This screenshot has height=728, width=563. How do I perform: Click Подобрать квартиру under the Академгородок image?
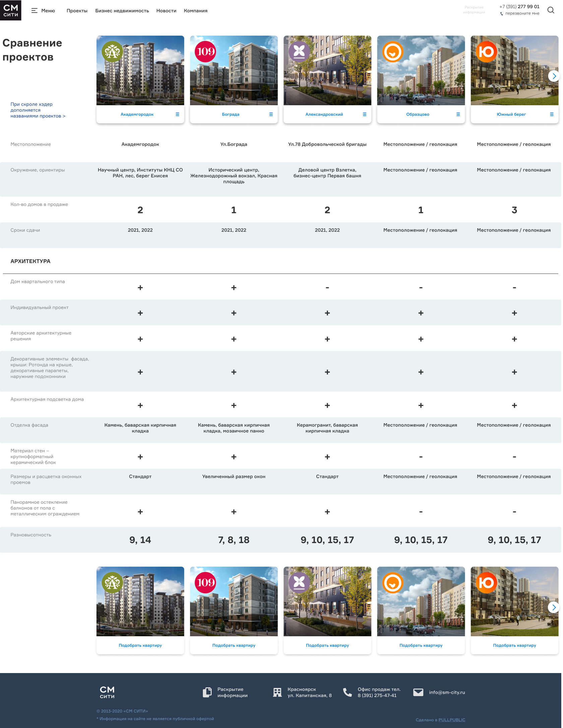click(140, 645)
